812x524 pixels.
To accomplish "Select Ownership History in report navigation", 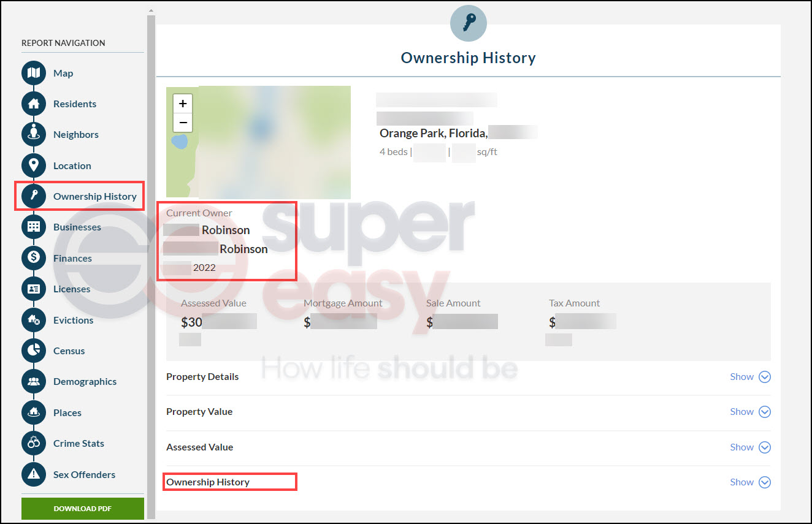I will (95, 196).
